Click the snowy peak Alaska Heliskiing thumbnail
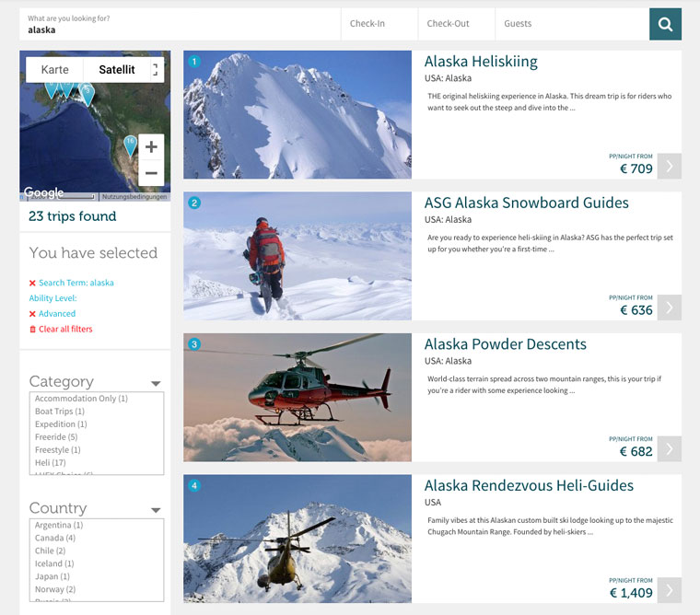Viewport: 700px width, 615px height. 297,115
